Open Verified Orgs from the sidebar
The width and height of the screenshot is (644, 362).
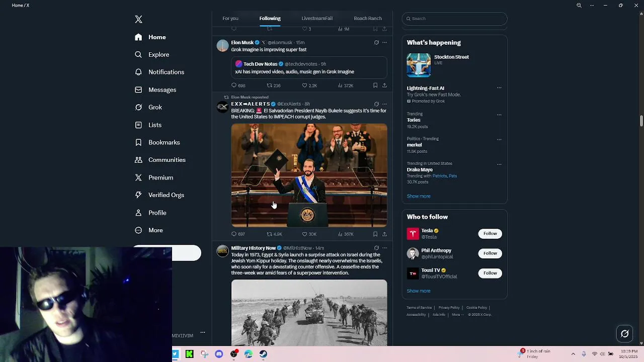click(x=159, y=195)
